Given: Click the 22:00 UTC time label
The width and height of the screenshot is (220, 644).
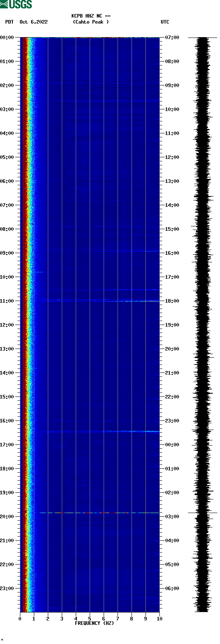Looking at the screenshot, I should click(172, 397).
